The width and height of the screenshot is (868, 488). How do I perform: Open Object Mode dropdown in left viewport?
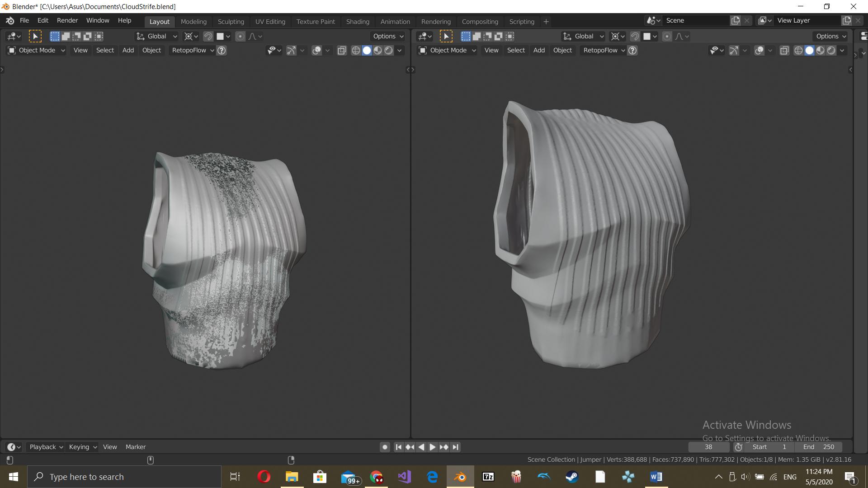point(37,50)
